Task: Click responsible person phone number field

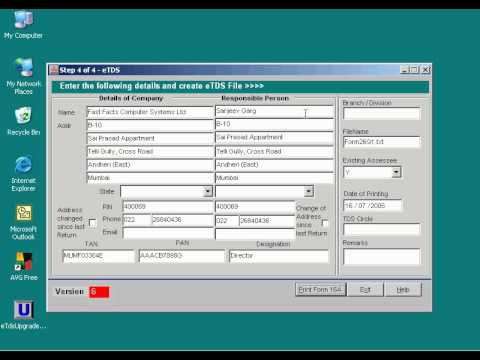Action: click(267, 221)
